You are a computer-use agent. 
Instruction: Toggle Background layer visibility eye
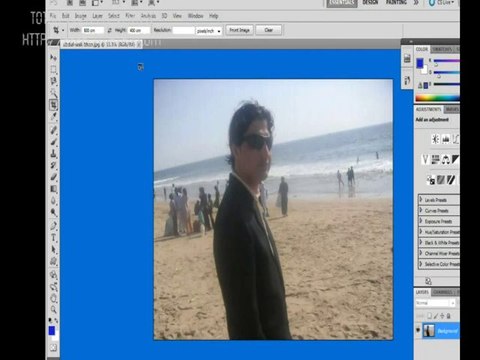coord(418,330)
